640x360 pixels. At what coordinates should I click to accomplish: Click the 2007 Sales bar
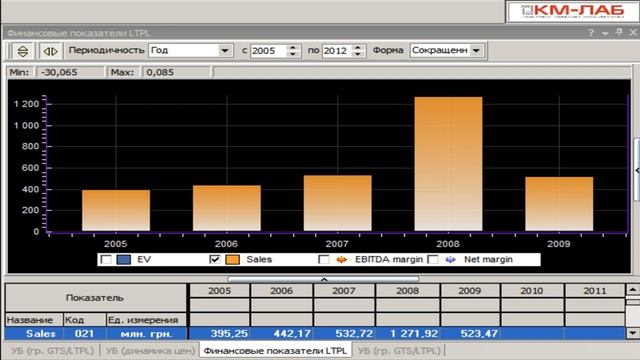tap(338, 203)
